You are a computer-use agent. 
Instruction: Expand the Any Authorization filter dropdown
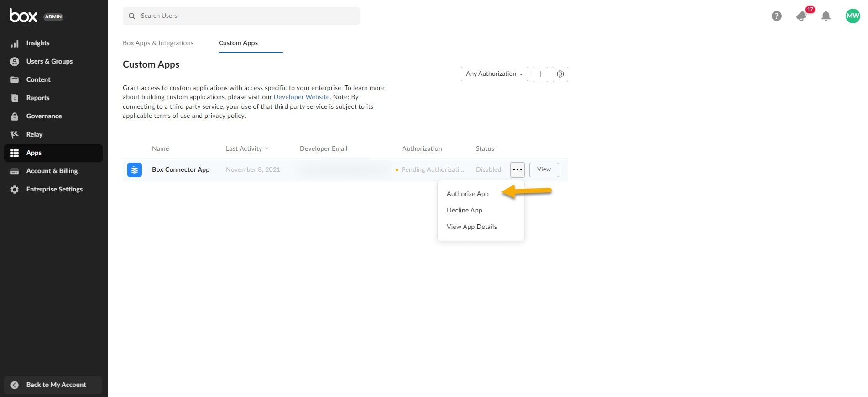(494, 74)
